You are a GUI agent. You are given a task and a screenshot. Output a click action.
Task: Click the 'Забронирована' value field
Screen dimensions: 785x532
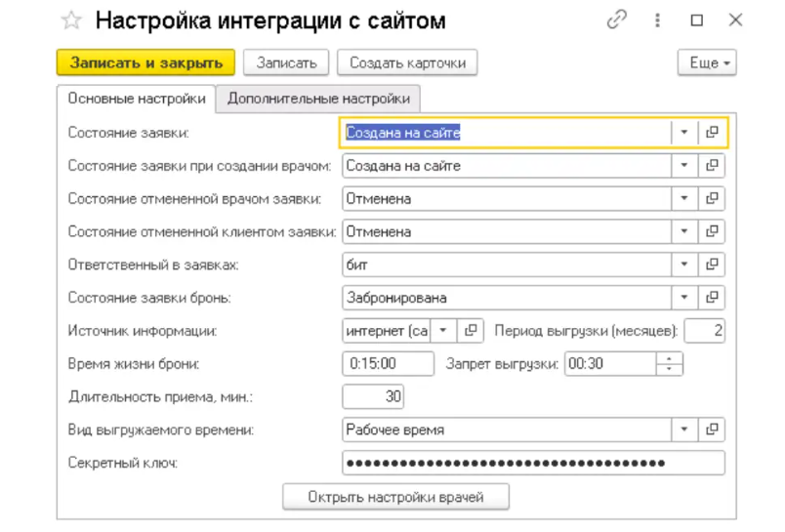[x=507, y=298]
